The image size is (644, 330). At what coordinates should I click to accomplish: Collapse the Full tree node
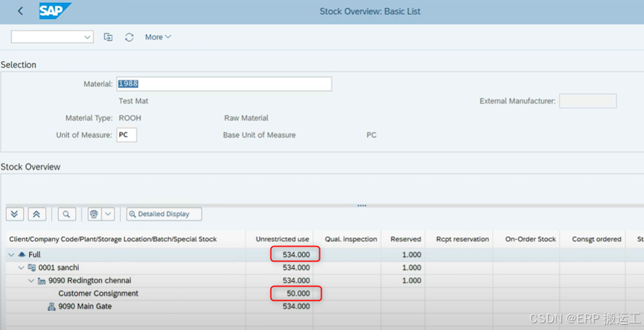coord(11,255)
